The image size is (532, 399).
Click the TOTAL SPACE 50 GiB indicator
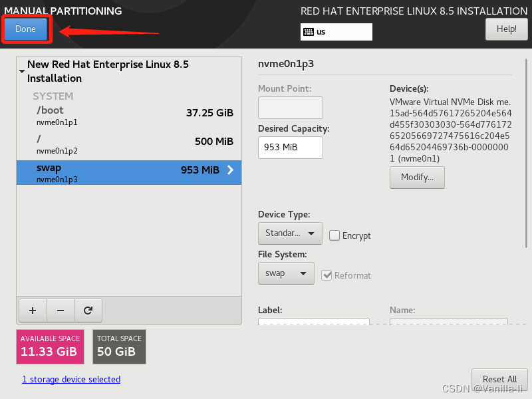[119, 346]
